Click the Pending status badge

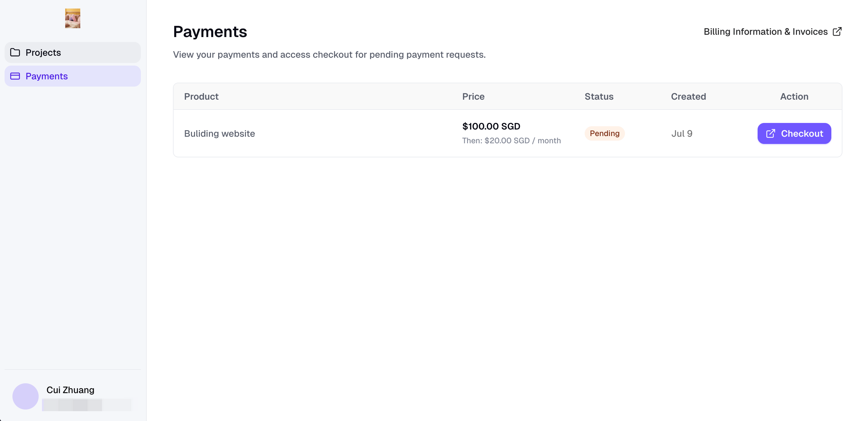pyautogui.click(x=605, y=133)
